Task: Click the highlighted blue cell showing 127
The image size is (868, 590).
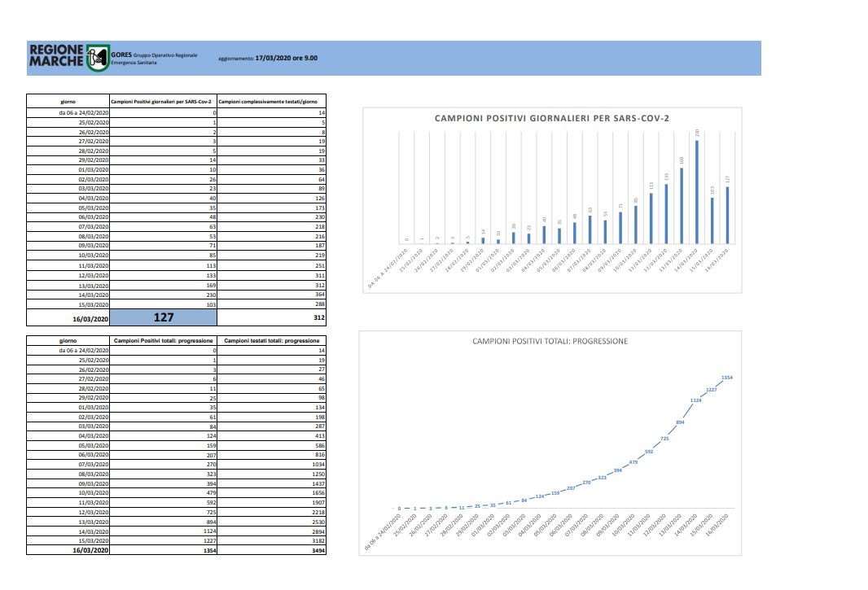Action: (164, 317)
